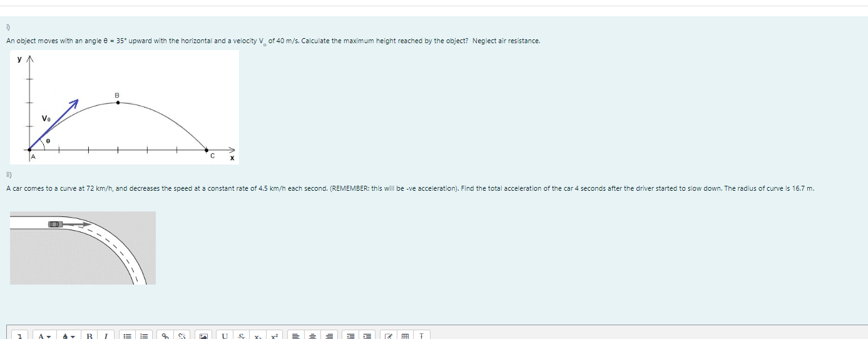The image size is (868, 339).
Task: Click the car on curve illustration
Action: point(83,248)
